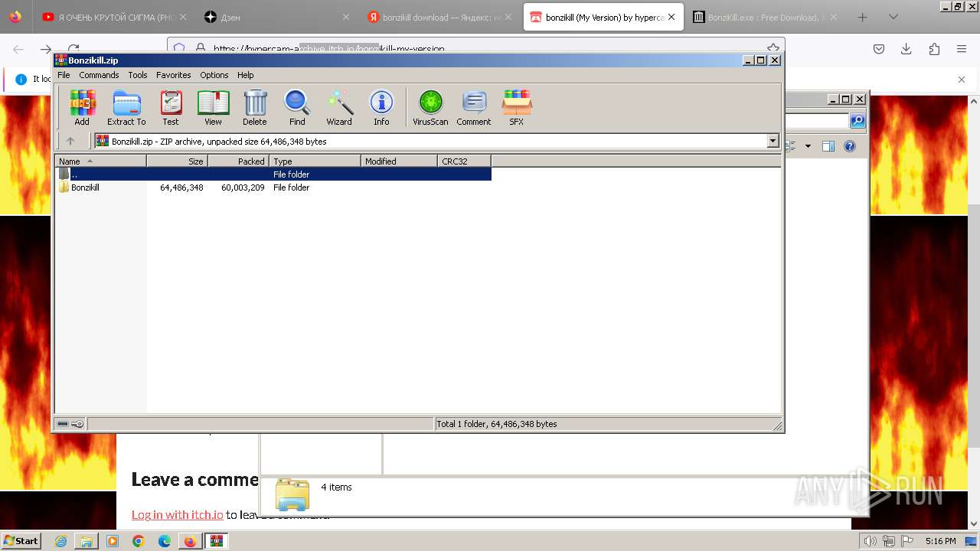This screenshot has width=980, height=551.
Task: Select the parent '..' folder row
Action: click(x=273, y=174)
